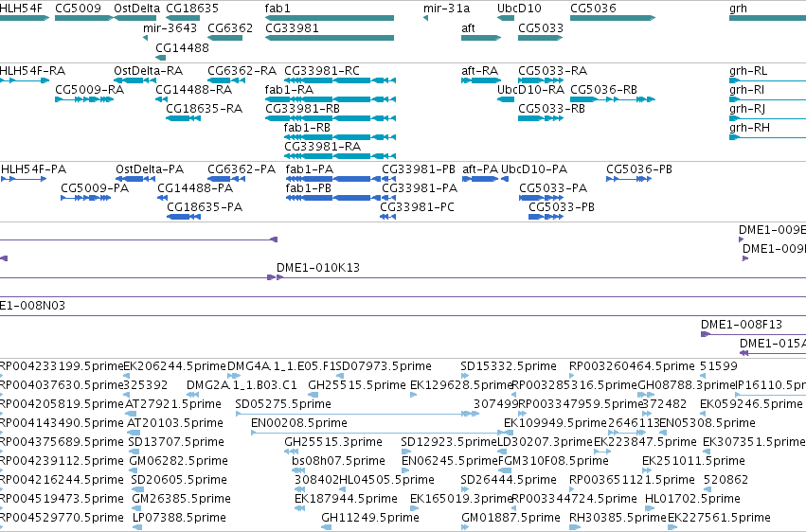806x532 pixels.
Task: Click the CG6362 gene label
Action: click(x=230, y=27)
